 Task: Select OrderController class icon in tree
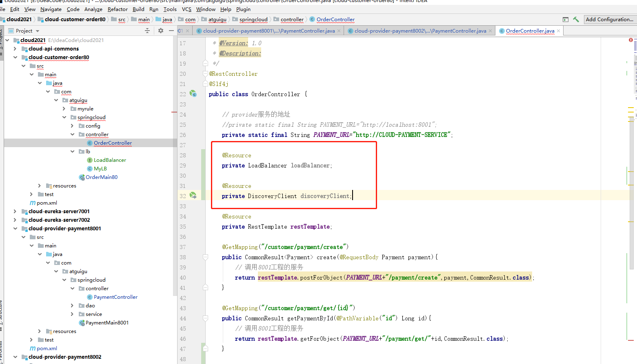tap(90, 143)
